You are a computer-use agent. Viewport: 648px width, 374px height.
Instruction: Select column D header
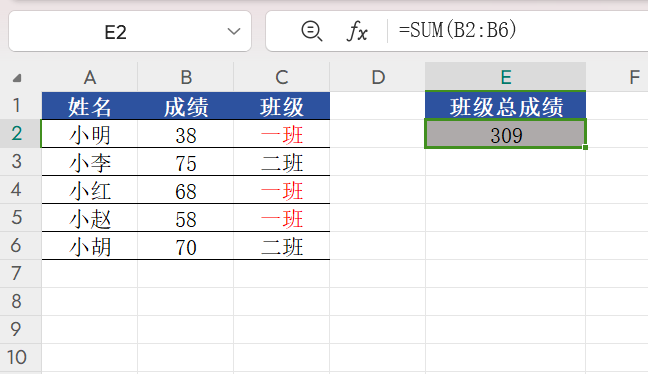[x=378, y=77]
